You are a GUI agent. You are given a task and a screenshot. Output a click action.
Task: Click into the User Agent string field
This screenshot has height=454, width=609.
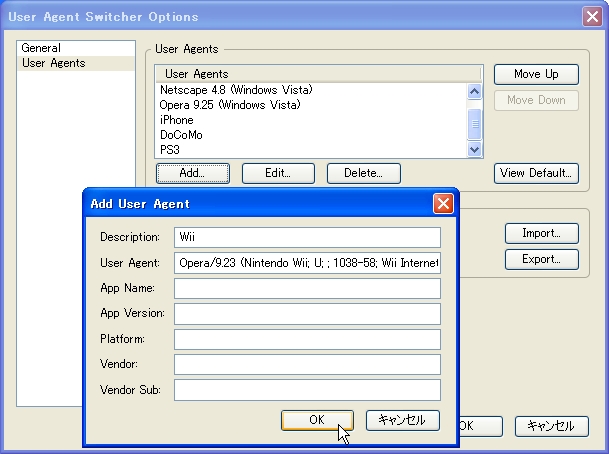point(307,263)
